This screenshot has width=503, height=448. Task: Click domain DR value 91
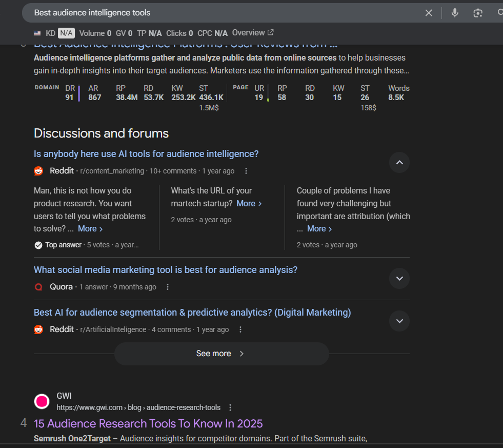pyautogui.click(x=69, y=98)
